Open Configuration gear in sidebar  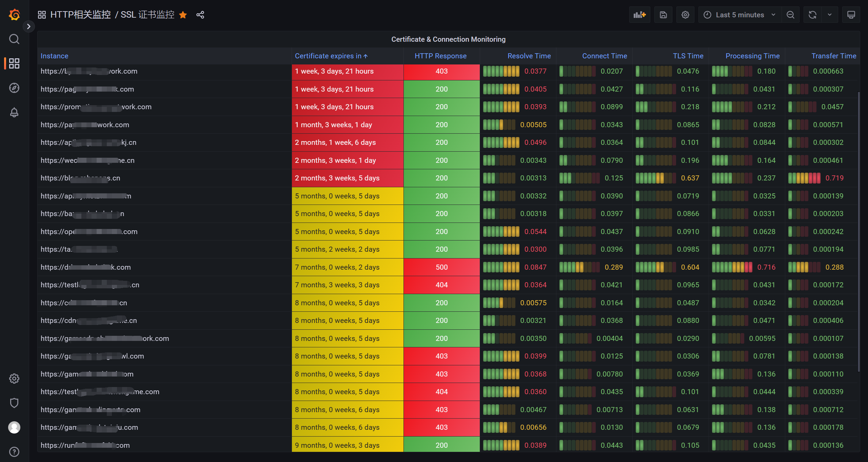[14, 379]
